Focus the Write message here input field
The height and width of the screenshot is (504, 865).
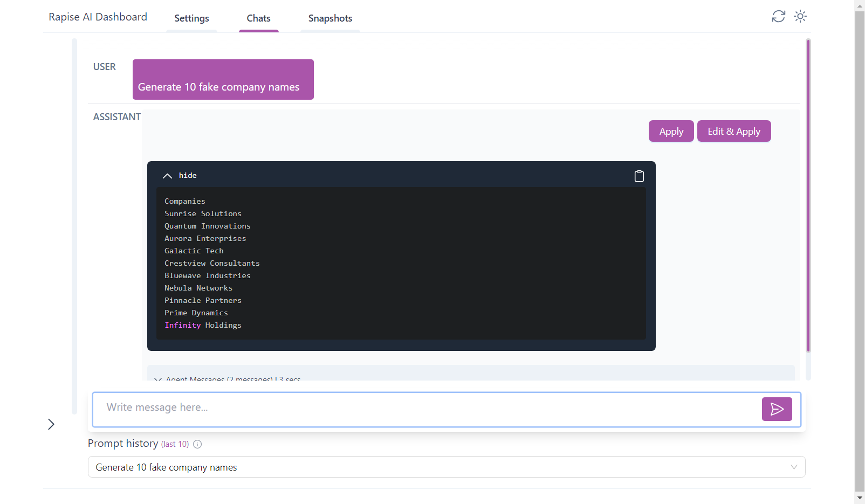coord(426,408)
